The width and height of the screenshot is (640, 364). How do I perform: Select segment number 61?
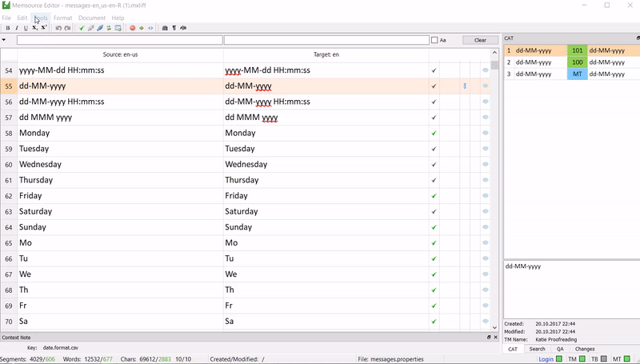point(9,180)
